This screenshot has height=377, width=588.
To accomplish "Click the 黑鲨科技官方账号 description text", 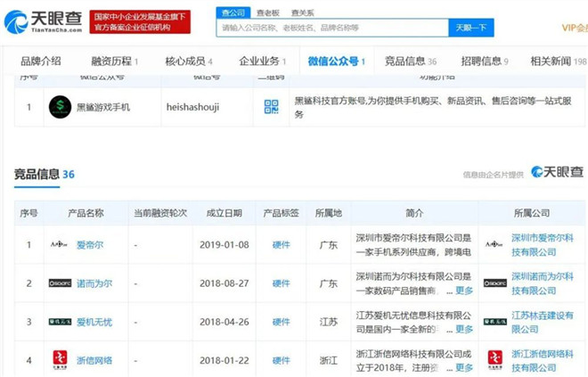I will [x=433, y=107].
